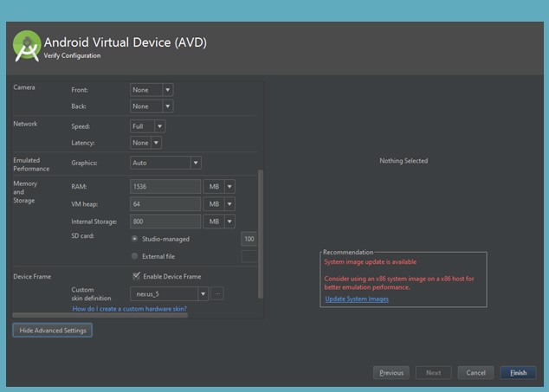Go back with the Previous button
549x392 pixels.
(391, 373)
